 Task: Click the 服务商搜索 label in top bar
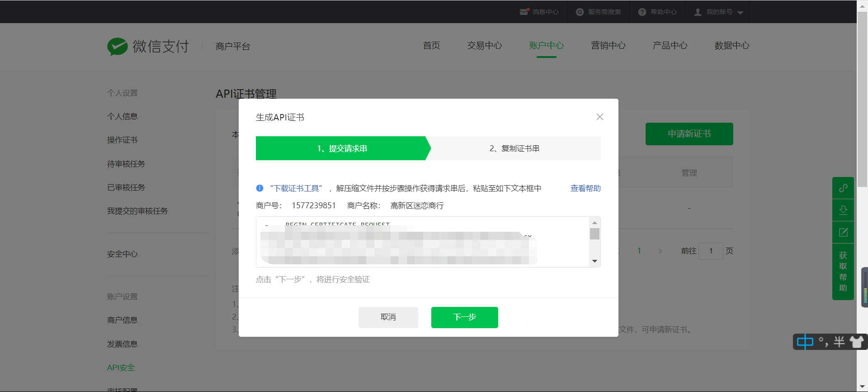604,12
